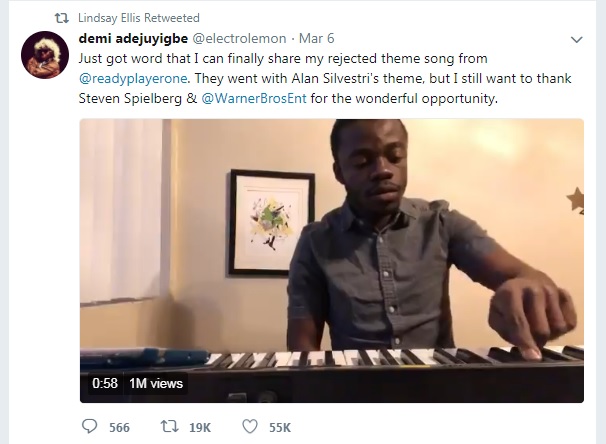Viewport: 606px width, 444px height.
Task: Like the tweet with the heart icon
Action: pos(250,427)
